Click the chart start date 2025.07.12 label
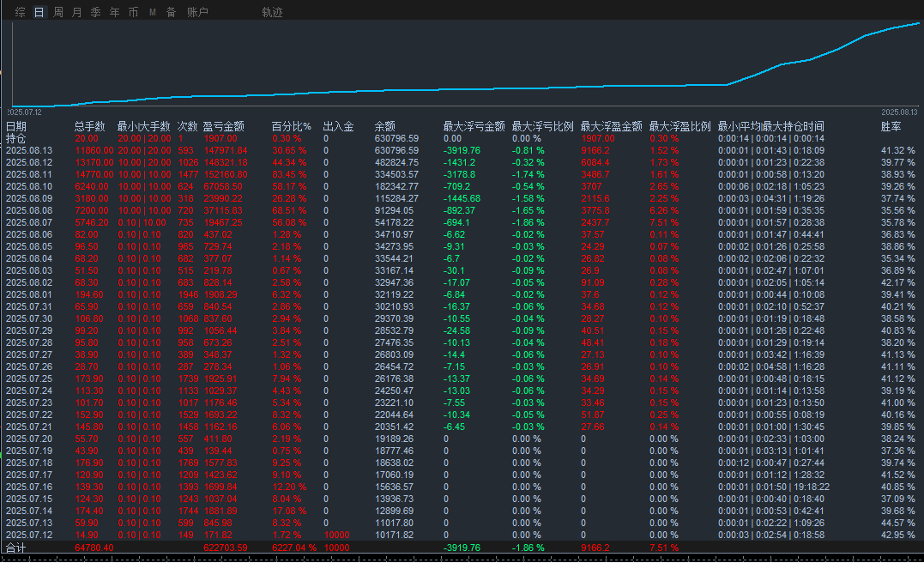The image size is (924, 563). click(x=24, y=112)
